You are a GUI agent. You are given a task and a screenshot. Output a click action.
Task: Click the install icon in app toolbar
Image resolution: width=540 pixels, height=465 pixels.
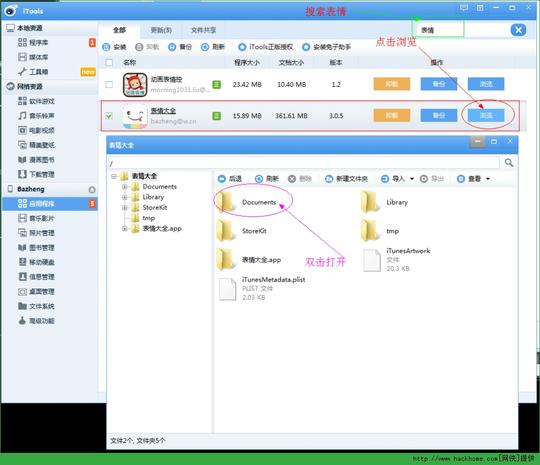coord(106,47)
